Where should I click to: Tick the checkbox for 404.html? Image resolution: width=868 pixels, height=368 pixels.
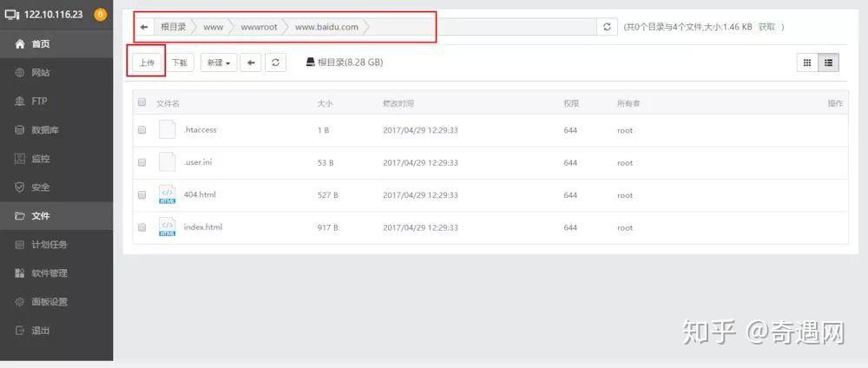141,194
